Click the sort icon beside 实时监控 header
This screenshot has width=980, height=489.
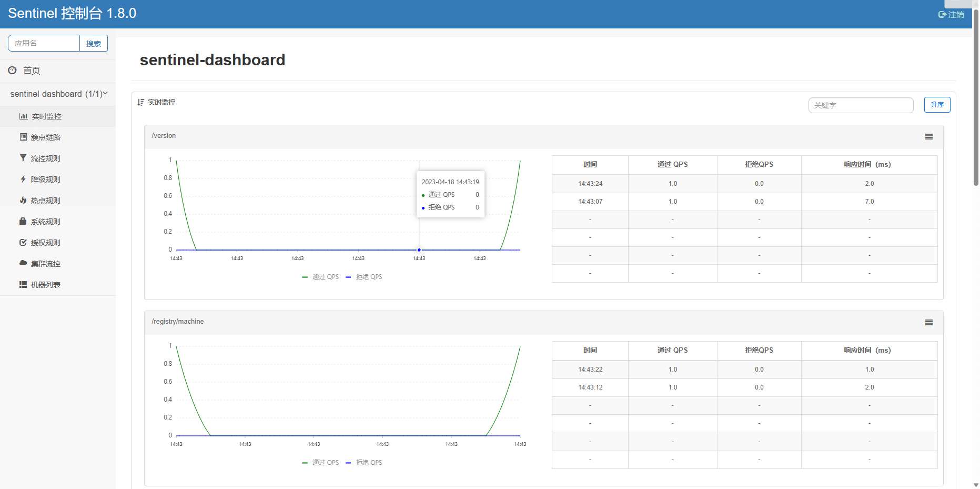(x=140, y=102)
